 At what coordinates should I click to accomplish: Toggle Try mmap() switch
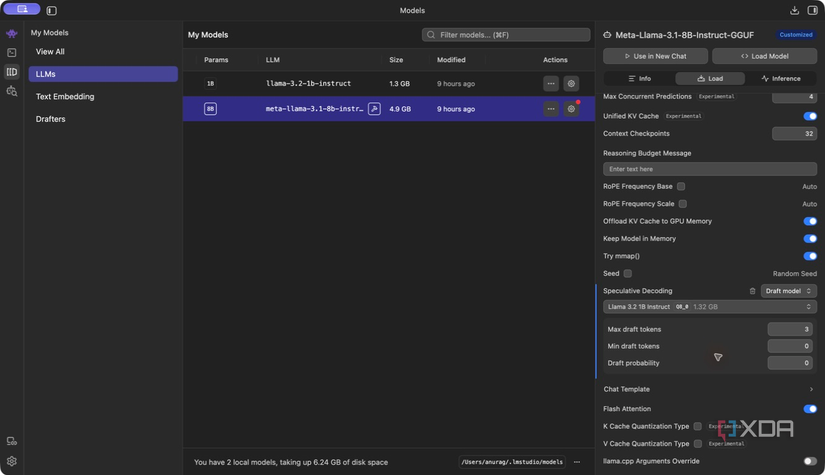click(810, 256)
